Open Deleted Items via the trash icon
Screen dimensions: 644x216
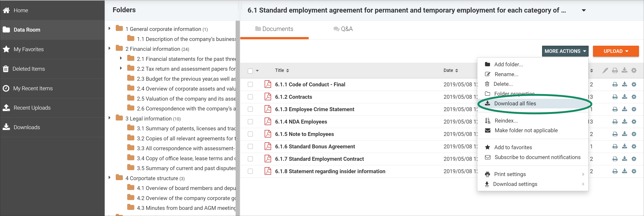6,68
